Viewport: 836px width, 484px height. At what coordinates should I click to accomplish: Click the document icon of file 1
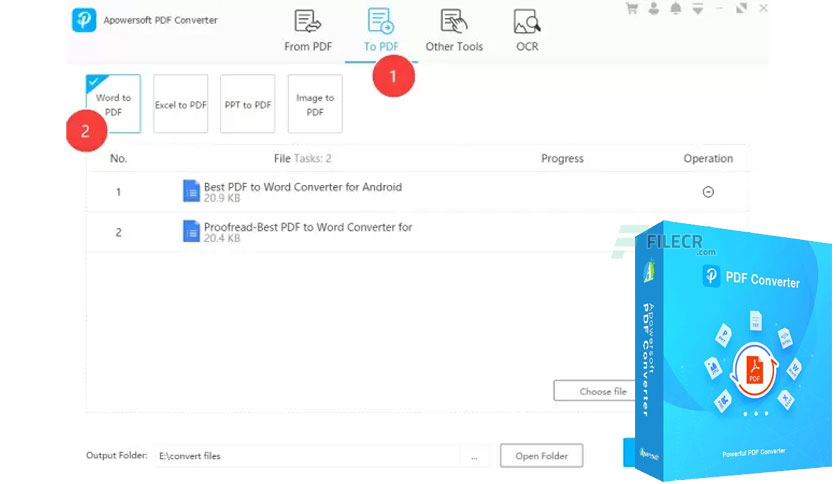pyautogui.click(x=191, y=191)
